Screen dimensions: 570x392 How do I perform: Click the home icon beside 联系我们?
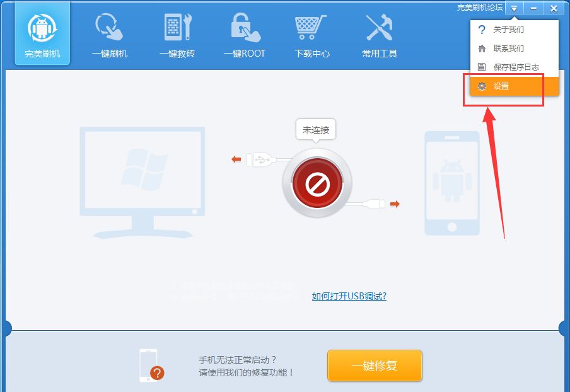[x=482, y=49]
